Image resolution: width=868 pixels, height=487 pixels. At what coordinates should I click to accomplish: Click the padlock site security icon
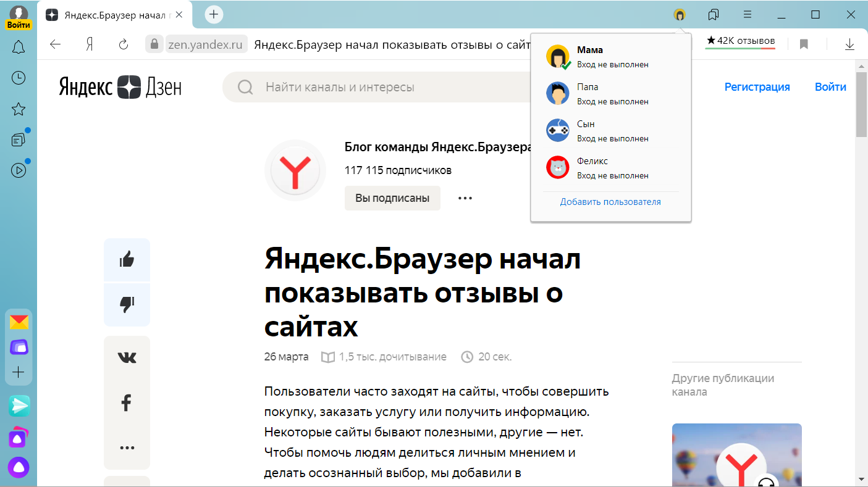[153, 44]
